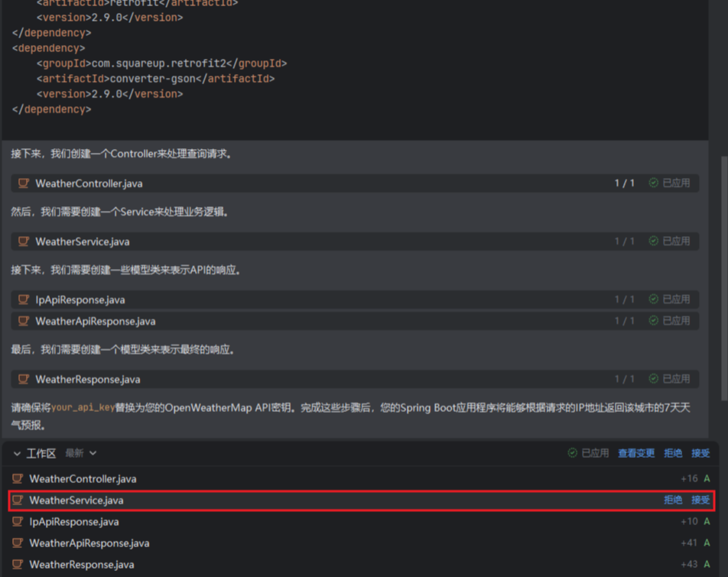Open WeatherService.java card in chat
The width and height of the screenshot is (728, 577).
[355, 241]
